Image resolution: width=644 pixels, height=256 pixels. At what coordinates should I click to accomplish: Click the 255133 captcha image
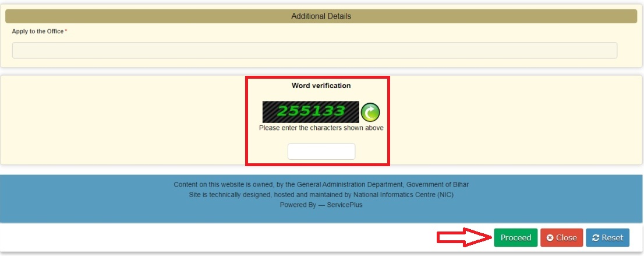tap(311, 112)
